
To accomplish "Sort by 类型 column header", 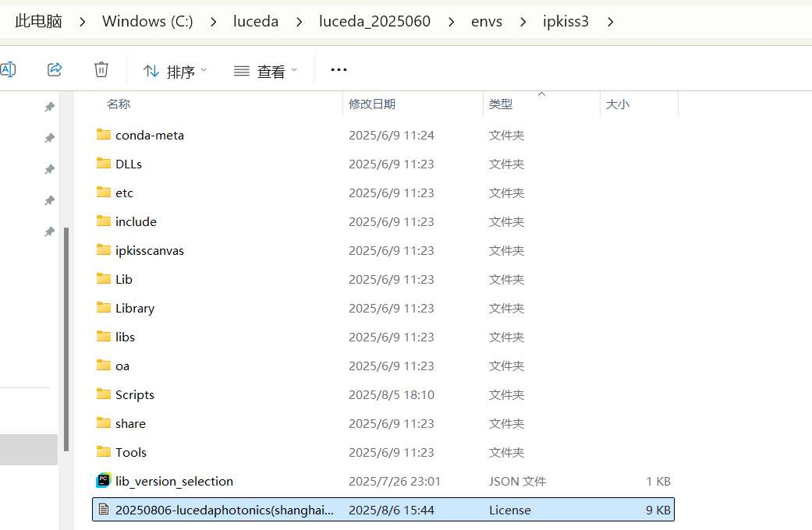I will pyautogui.click(x=501, y=104).
